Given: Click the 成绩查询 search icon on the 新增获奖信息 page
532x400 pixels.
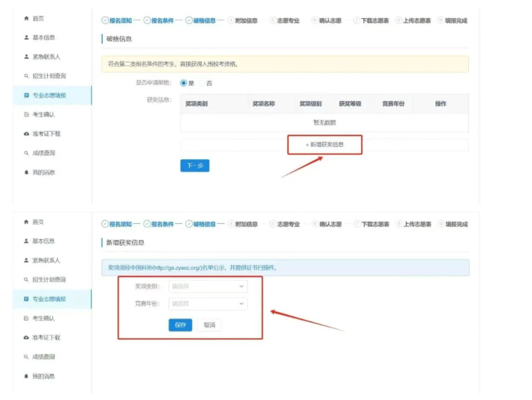Looking at the screenshot, I should [x=27, y=357].
